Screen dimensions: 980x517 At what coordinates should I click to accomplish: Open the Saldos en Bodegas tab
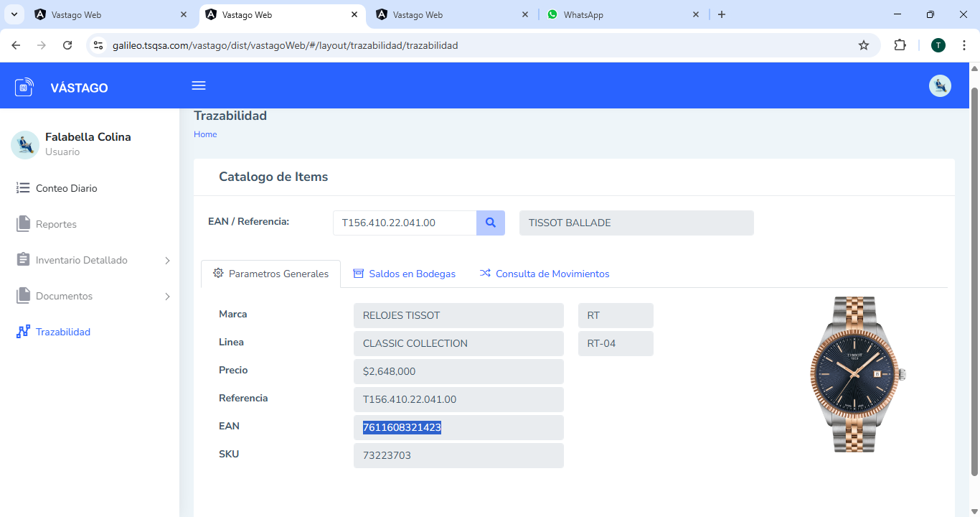[405, 274]
